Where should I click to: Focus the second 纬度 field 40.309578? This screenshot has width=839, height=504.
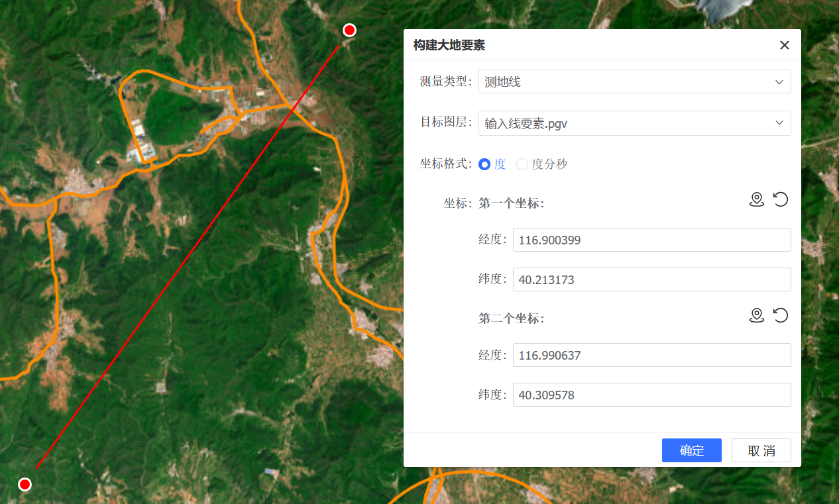pos(651,395)
